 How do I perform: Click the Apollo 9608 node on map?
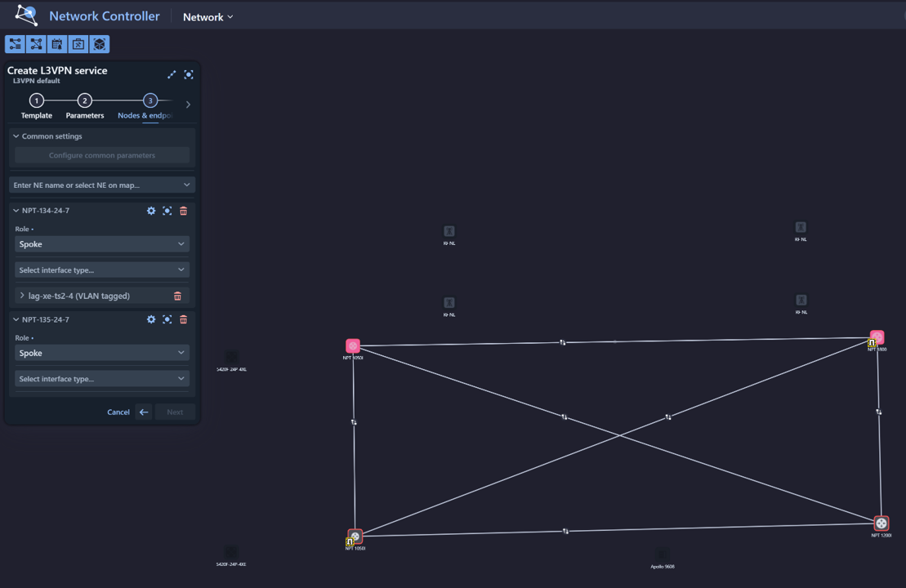(663, 555)
